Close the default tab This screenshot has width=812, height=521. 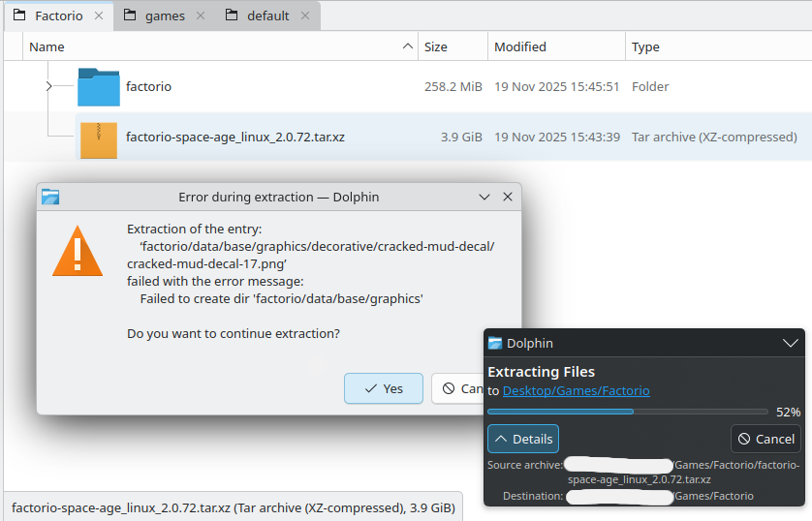[x=305, y=16]
